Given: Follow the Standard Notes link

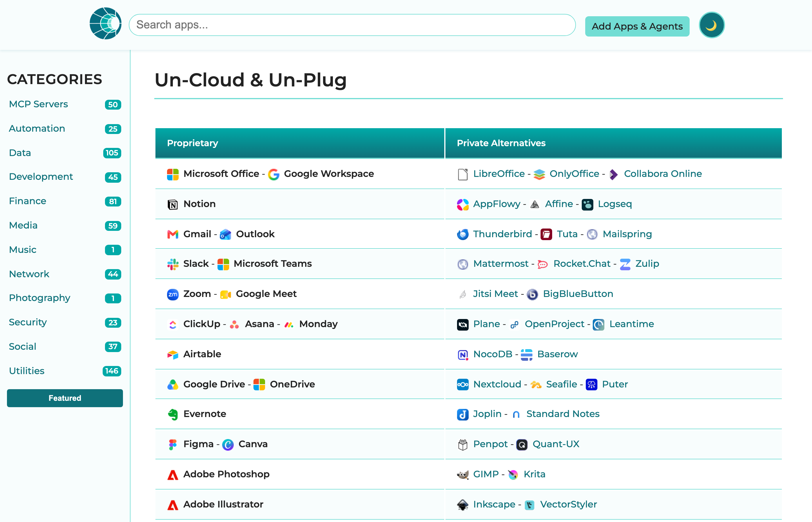Looking at the screenshot, I should [x=563, y=414].
